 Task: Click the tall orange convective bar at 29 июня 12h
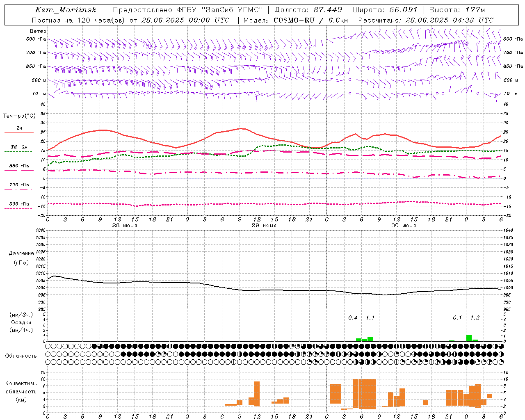point(257,394)
